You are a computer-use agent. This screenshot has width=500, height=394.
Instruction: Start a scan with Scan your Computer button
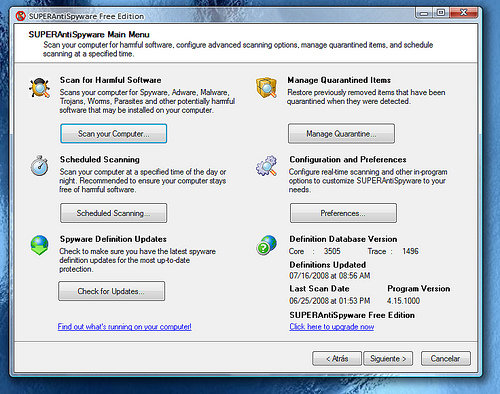114,134
